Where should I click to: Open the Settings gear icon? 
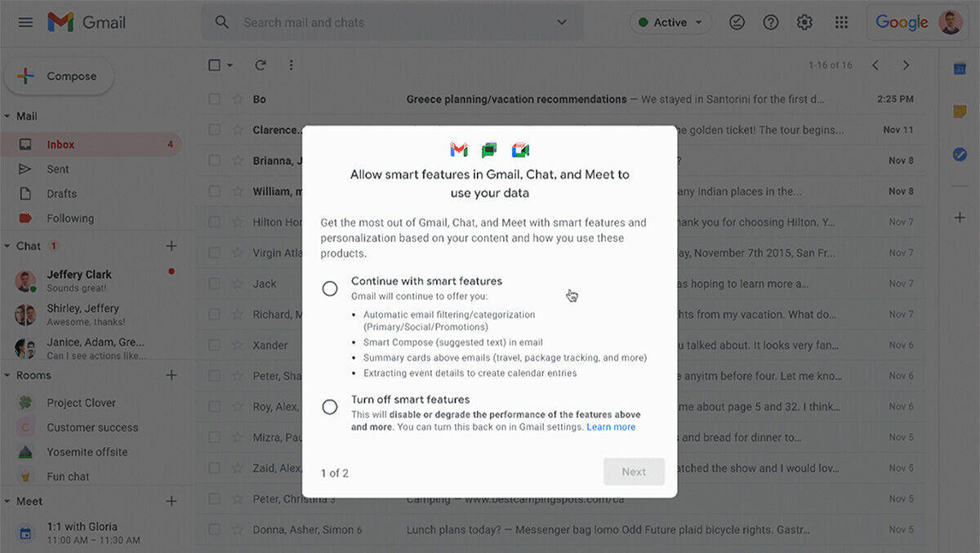805,22
